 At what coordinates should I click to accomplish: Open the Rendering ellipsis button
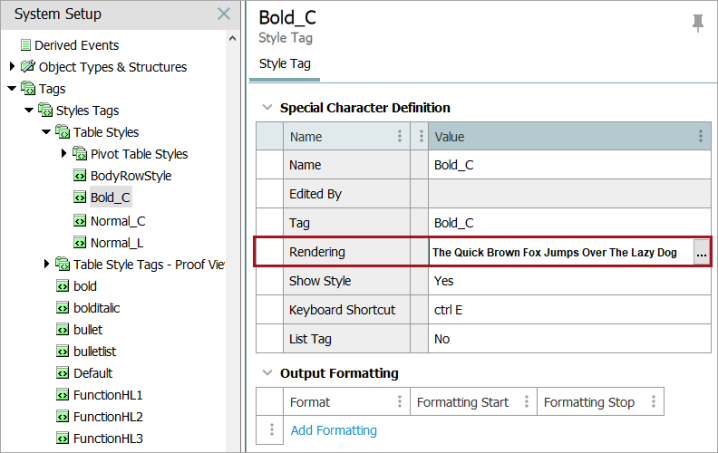pos(702,252)
